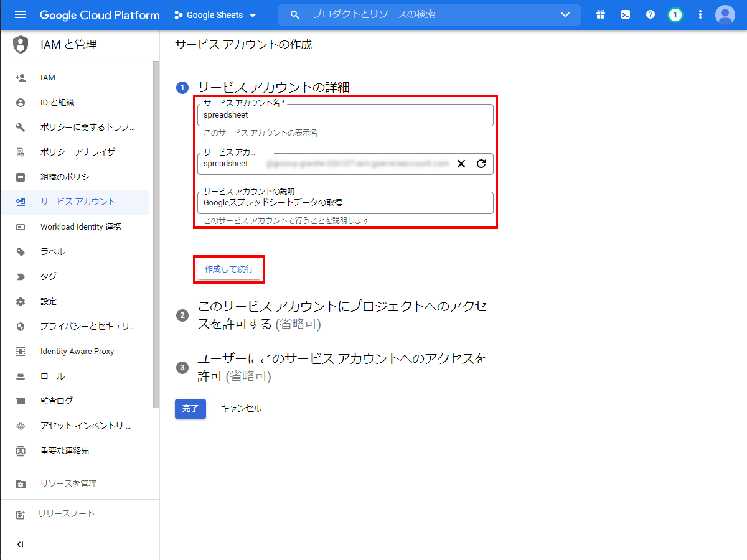Click the folder gear icon beside リソースを管理

pyautogui.click(x=21, y=484)
